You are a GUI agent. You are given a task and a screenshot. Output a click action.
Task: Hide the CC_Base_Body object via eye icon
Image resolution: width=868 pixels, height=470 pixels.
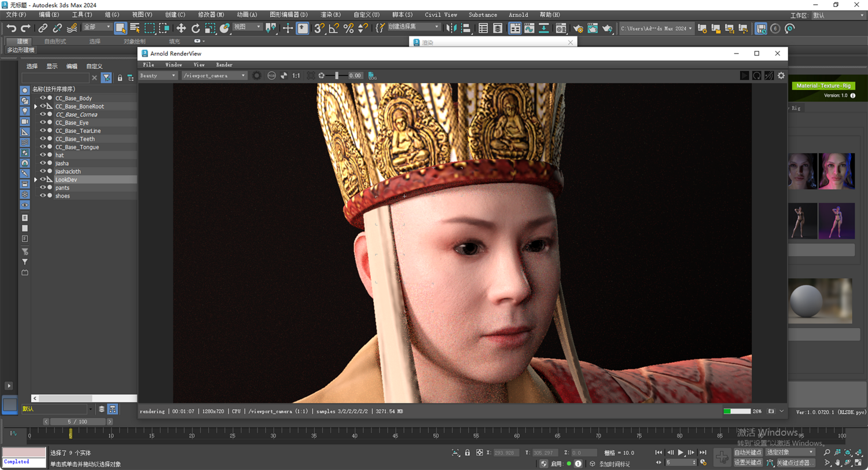(x=43, y=98)
